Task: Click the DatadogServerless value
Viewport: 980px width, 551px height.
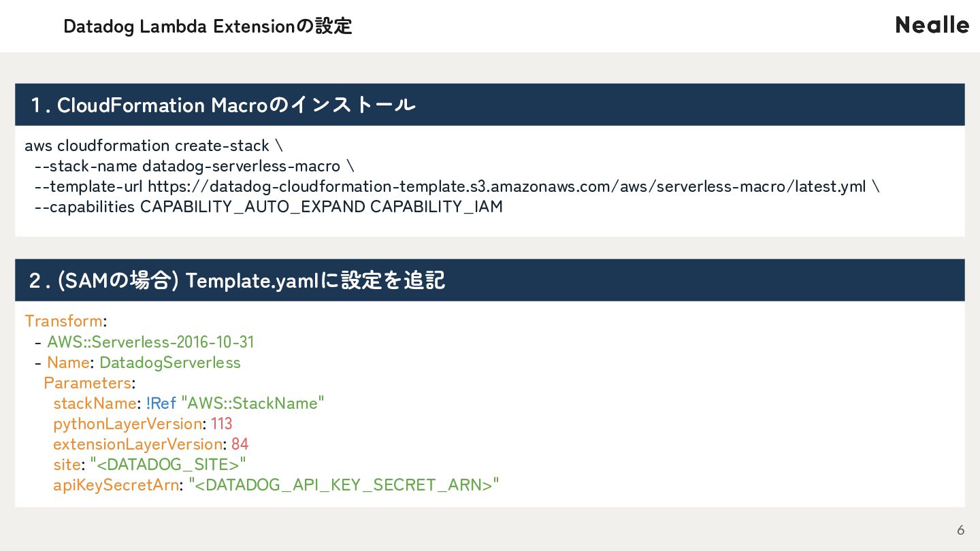Action: coord(170,362)
